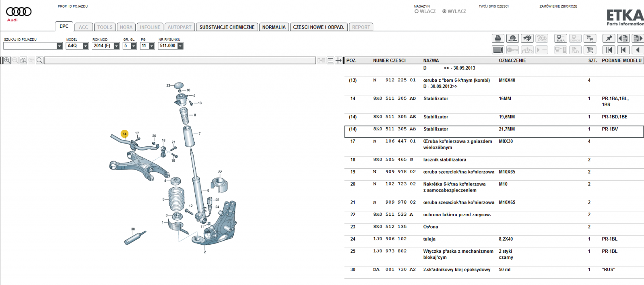Select the WYLACZ radio button
644x285 pixels.
[444, 11]
